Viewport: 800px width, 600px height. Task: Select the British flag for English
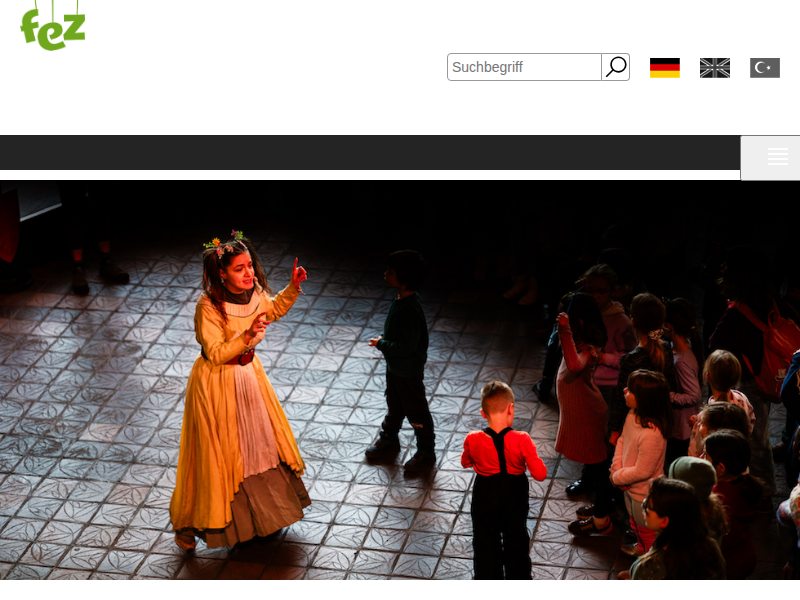click(x=715, y=68)
